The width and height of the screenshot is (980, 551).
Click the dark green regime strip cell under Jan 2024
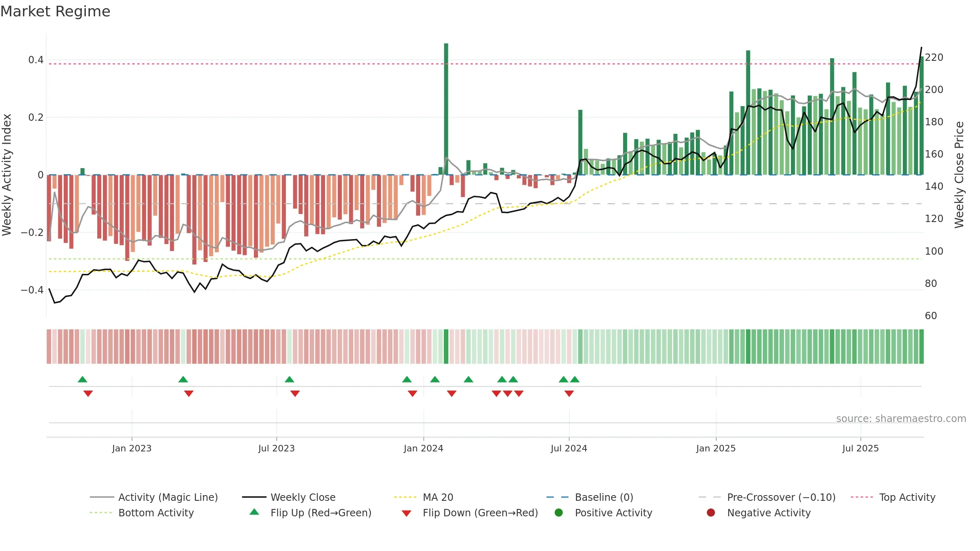pos(446,347)
